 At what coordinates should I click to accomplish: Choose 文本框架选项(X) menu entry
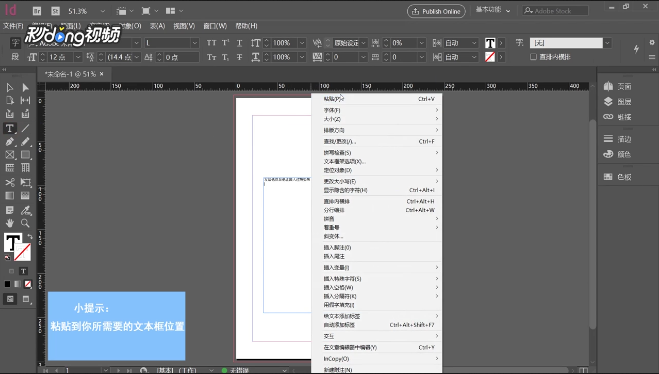377,161
